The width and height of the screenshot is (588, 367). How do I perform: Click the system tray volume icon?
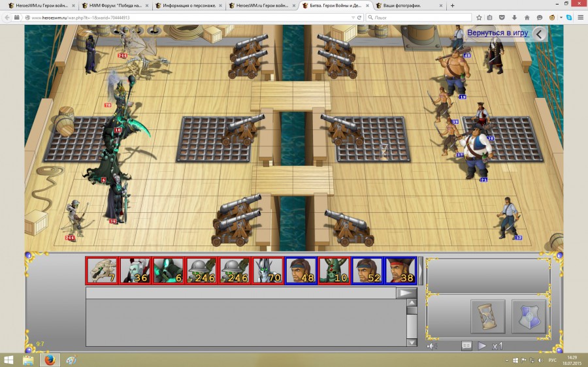540,360
